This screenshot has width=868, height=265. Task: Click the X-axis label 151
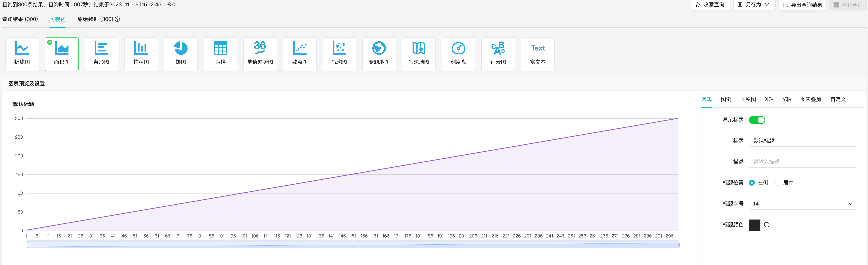[353, 236]
